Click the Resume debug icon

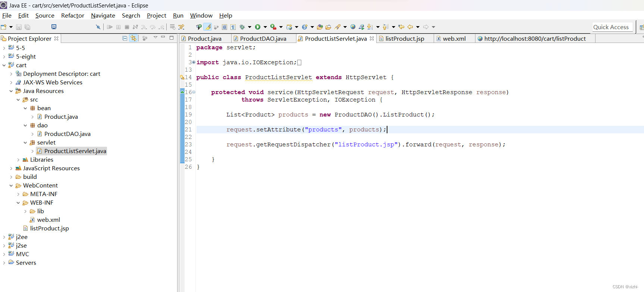coord(110,27)
